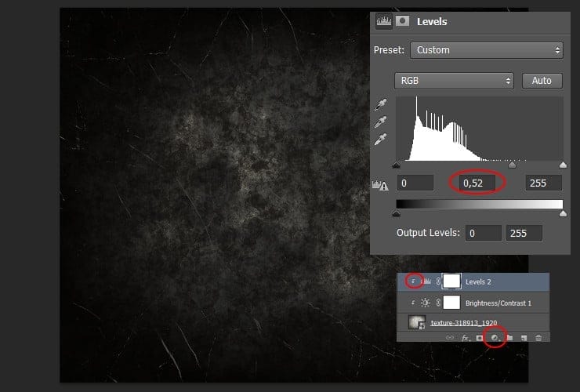The image size is (580, 392).
Task: Click the histogram warning recalculate icon
Action: click(381, 184)
